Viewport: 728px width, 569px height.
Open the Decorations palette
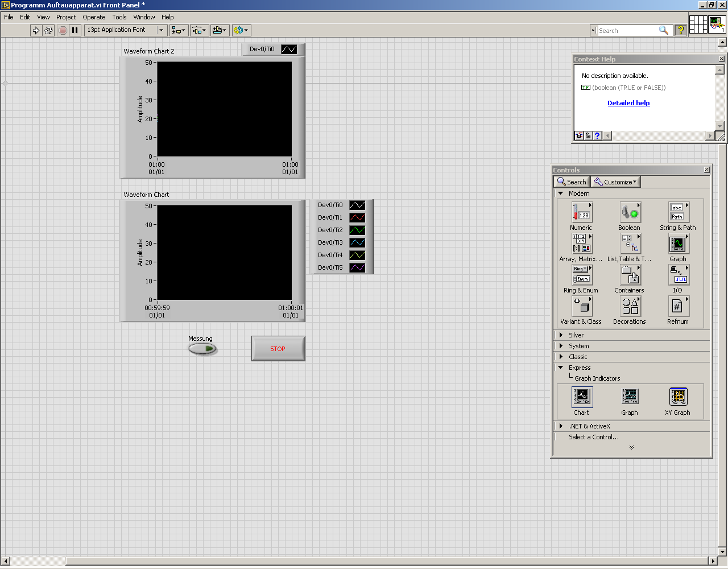[x=630, y=307]
